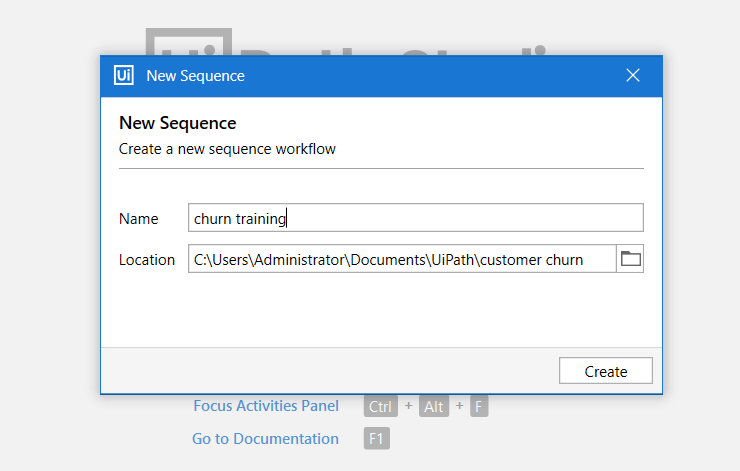
Task: Click the F key badge after Alt
Action: pos(479,406)
